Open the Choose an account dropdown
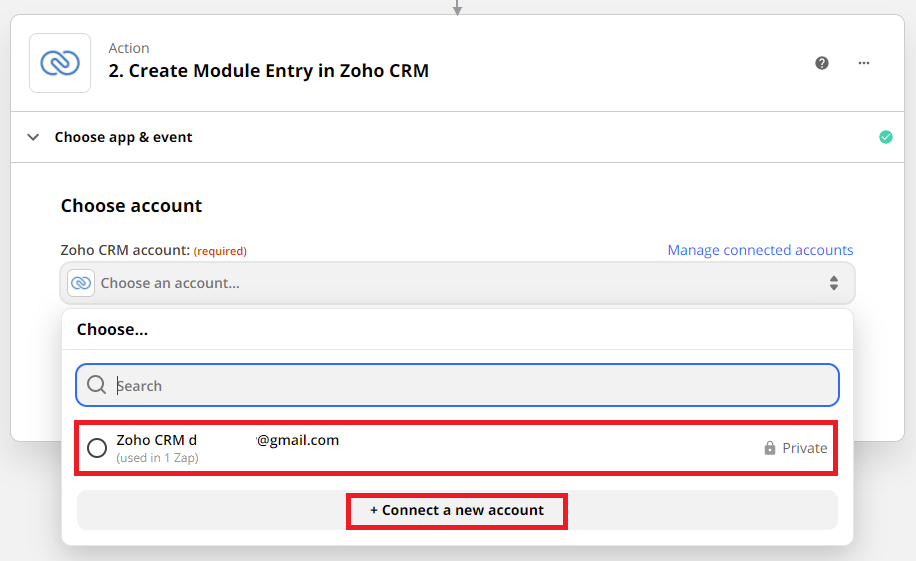The image size is (916, 561). click(457, 283)
